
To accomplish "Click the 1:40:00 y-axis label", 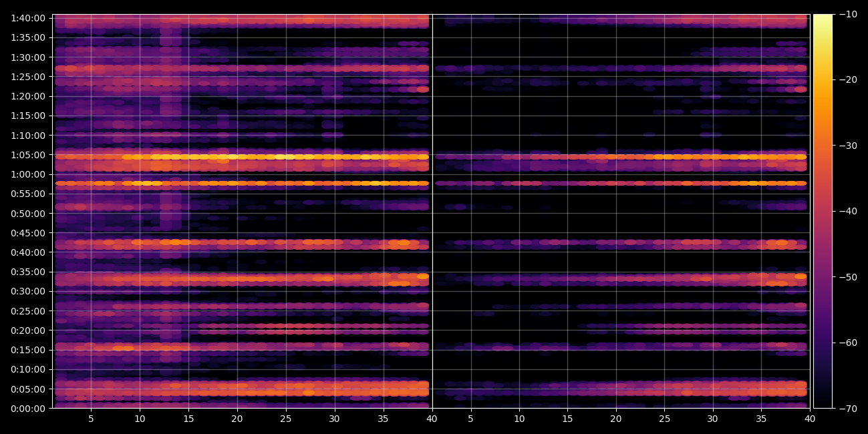I will click(x=29, y=18).
